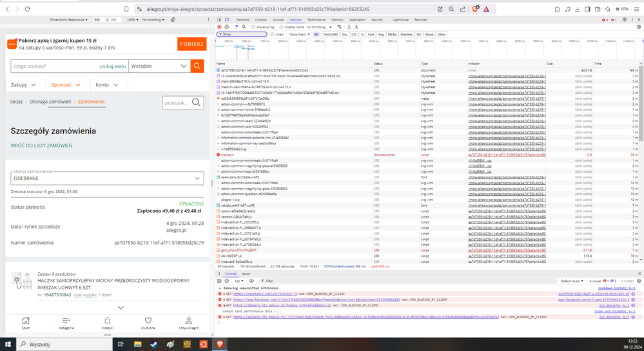The width and height of the screenshot is (644, 351).
Task: Enable Disable cache checkbox
Action: pos(281,27)
